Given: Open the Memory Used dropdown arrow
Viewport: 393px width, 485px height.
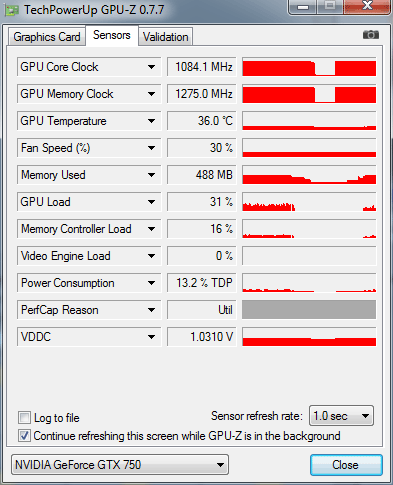Looking at the screenshot, I should tap(151, 175).
